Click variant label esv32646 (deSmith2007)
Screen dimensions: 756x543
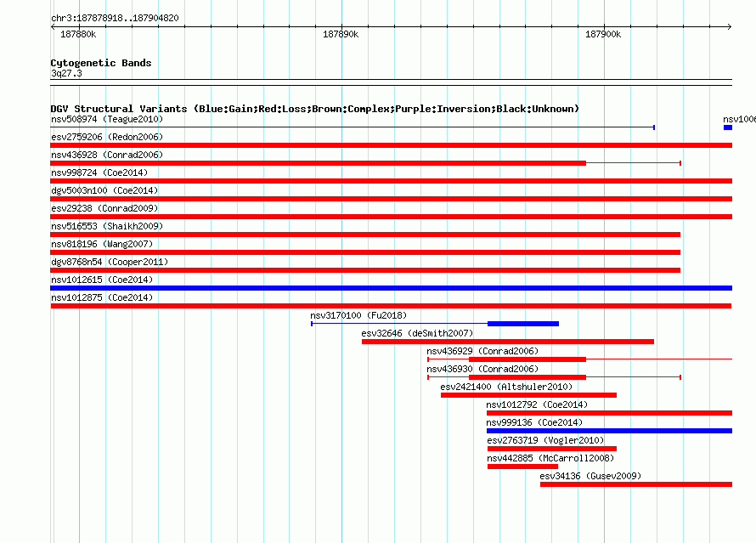point(417,333)
